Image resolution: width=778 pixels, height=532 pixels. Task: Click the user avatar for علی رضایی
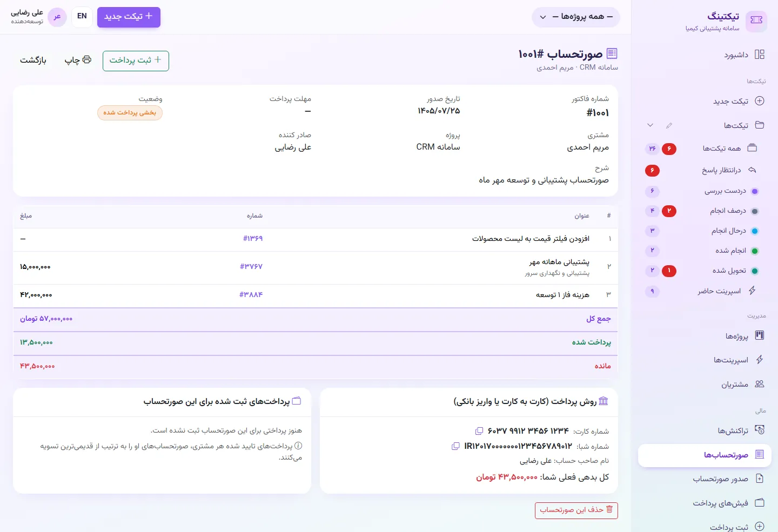(57, 17)
